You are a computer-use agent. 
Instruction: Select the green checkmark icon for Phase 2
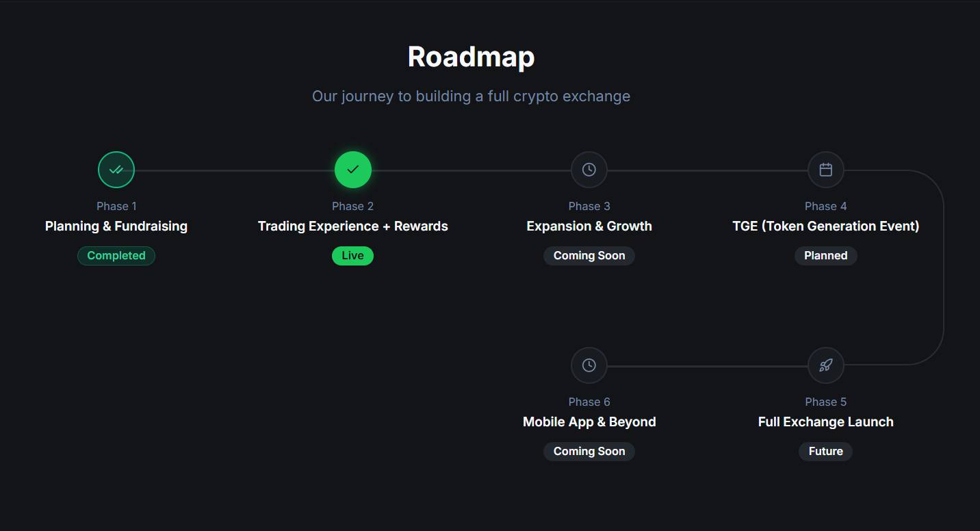coord(352,169)
